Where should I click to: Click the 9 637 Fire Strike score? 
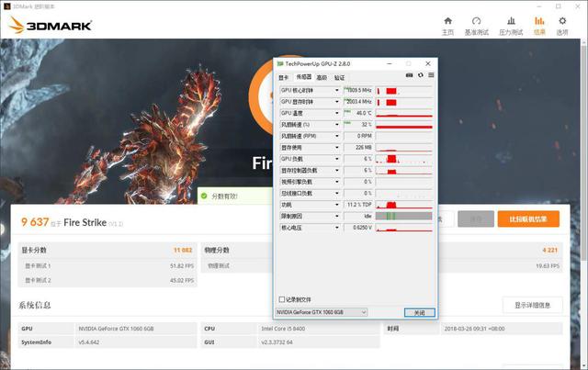(35, 222)
